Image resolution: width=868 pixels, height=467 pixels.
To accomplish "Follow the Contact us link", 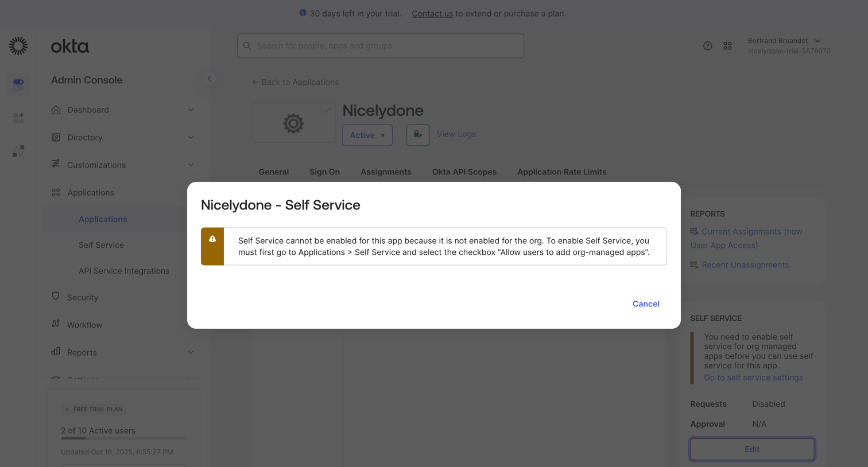I will pyautogui.click(x=432, y=13).
